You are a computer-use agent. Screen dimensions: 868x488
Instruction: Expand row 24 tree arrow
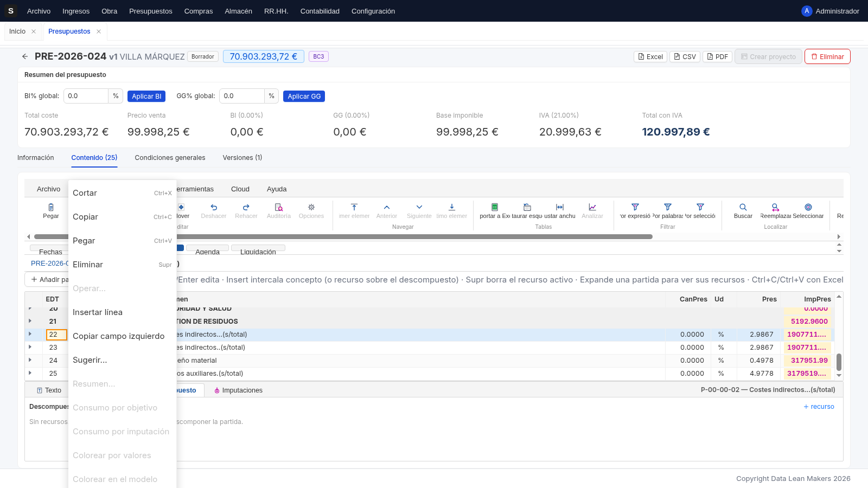[30, 360]
